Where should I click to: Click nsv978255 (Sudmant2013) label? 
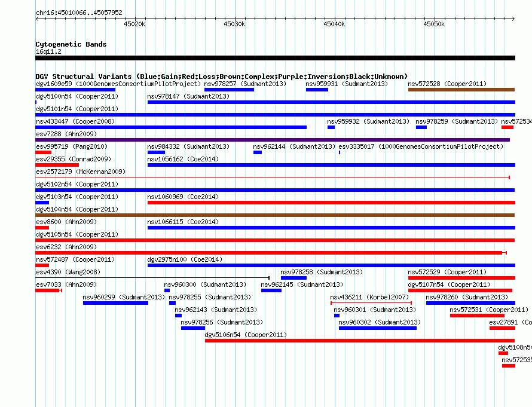(210, 297)
